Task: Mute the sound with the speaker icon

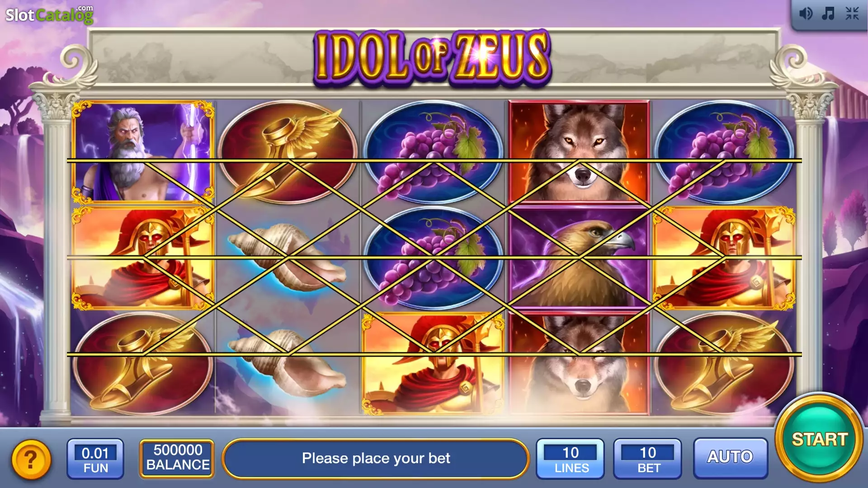Action: pos(806,14)
